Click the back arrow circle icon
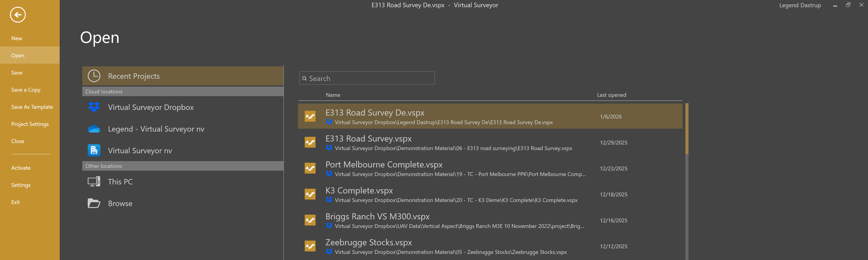The height and width of the screenshot is (260, 868). click(x=18, y=15)
